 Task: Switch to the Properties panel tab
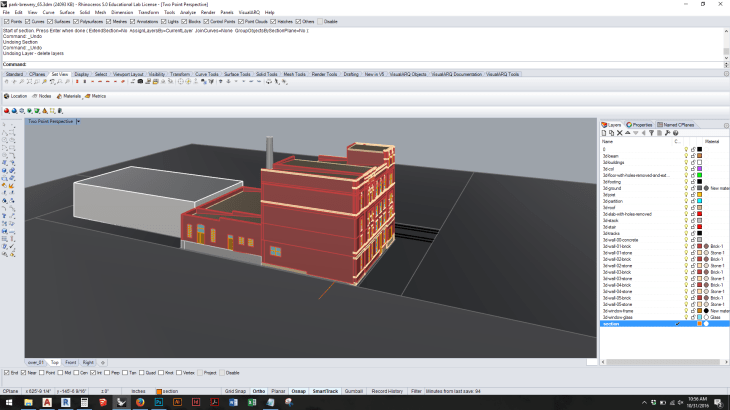[x=640, y=125]
